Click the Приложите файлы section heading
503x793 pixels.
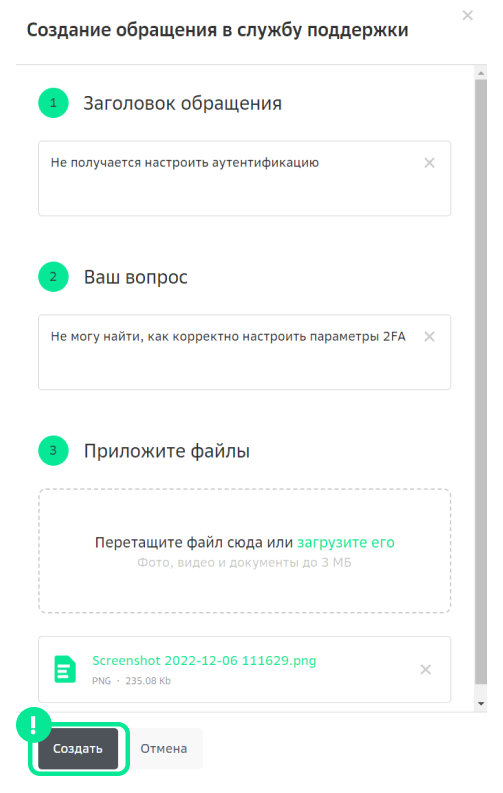167,451
